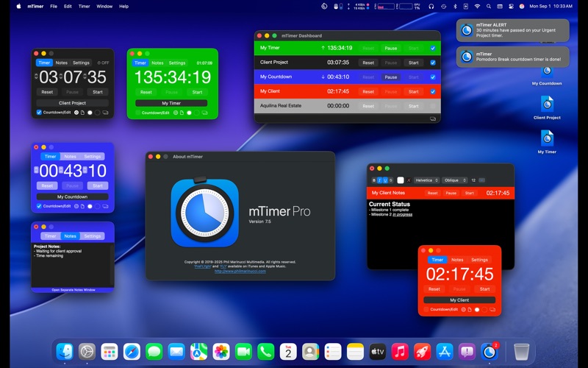Click the minutes stepper in Client Project timer
Screen dimensions: 588x368
coord(61,77)
